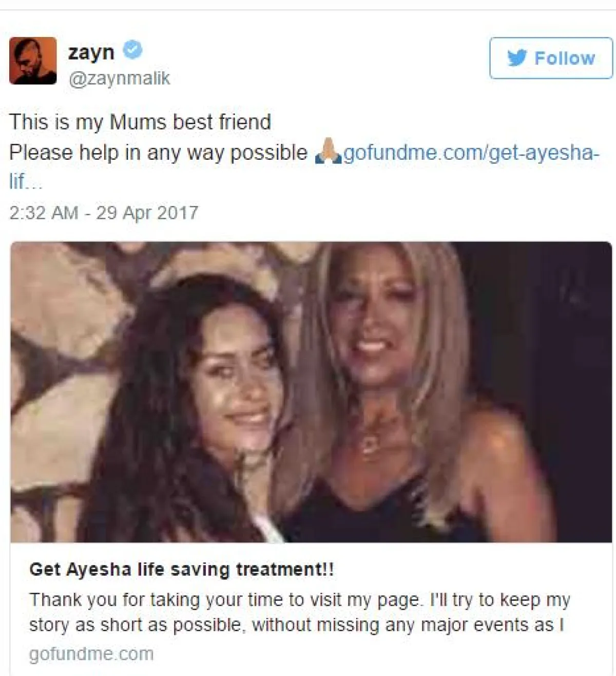Click the Twitter bird icon in Follow
Image resolution: width=616 pixels, height=676 pixels.
(517, 58)
